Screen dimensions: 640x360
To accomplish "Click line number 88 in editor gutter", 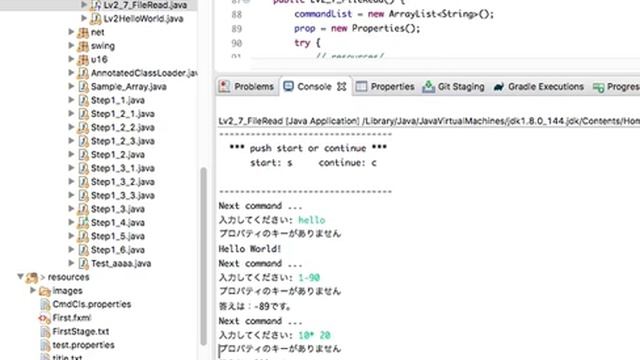I will [237, 14].
